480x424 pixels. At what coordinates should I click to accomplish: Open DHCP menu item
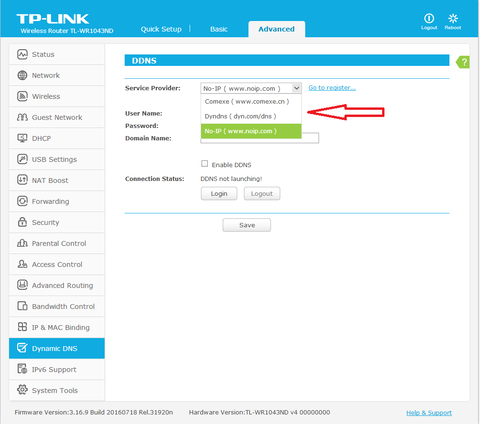pyautogui.click(x=57, y=138)
